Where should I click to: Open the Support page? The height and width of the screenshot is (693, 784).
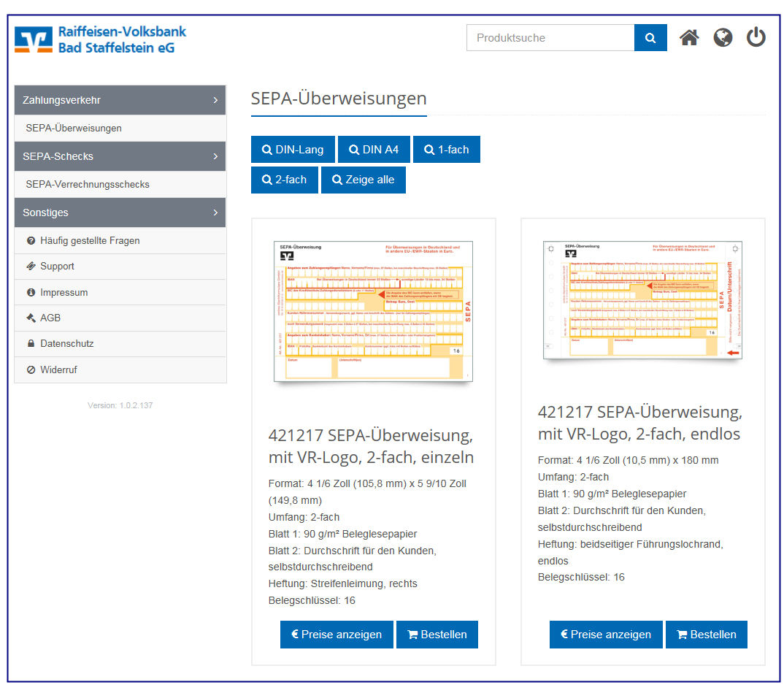120,267
